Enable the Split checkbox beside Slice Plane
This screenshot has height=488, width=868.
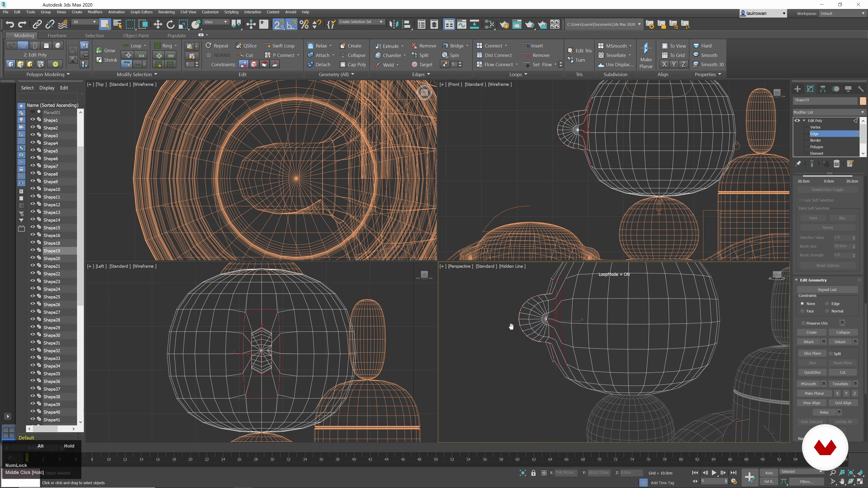pos(831,354)
